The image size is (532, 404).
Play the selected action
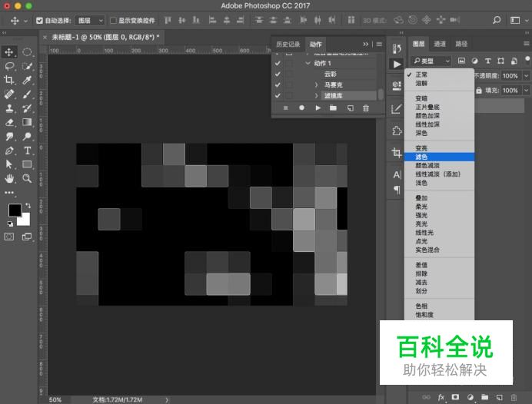[x=318, y=108]
